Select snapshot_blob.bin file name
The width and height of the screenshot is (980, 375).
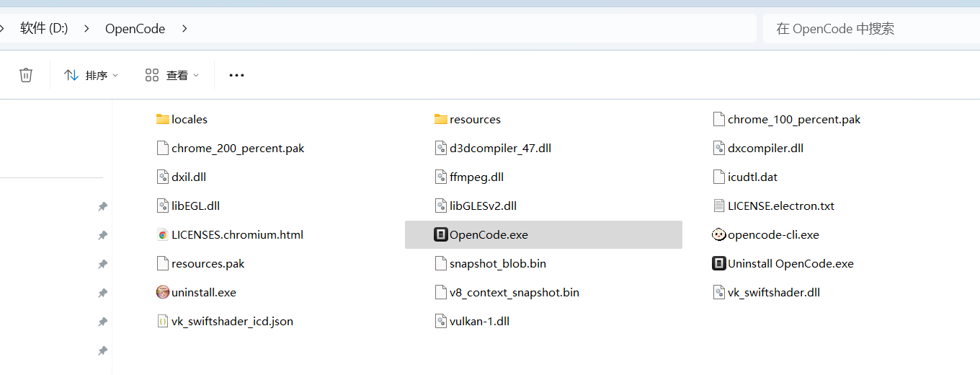coord(497,263)
